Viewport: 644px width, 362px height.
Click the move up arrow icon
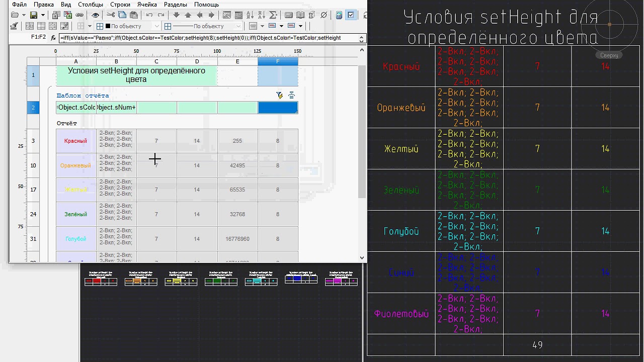[x=188, y=15]
